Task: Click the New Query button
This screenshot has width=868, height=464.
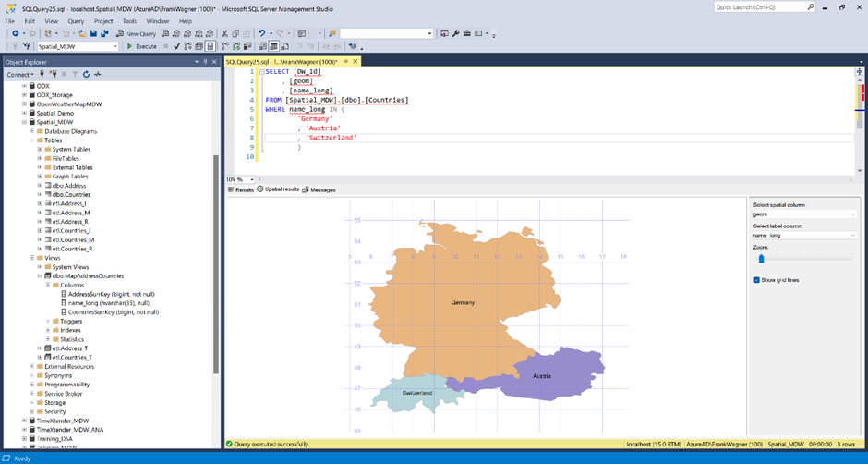Action: [136, 34]
